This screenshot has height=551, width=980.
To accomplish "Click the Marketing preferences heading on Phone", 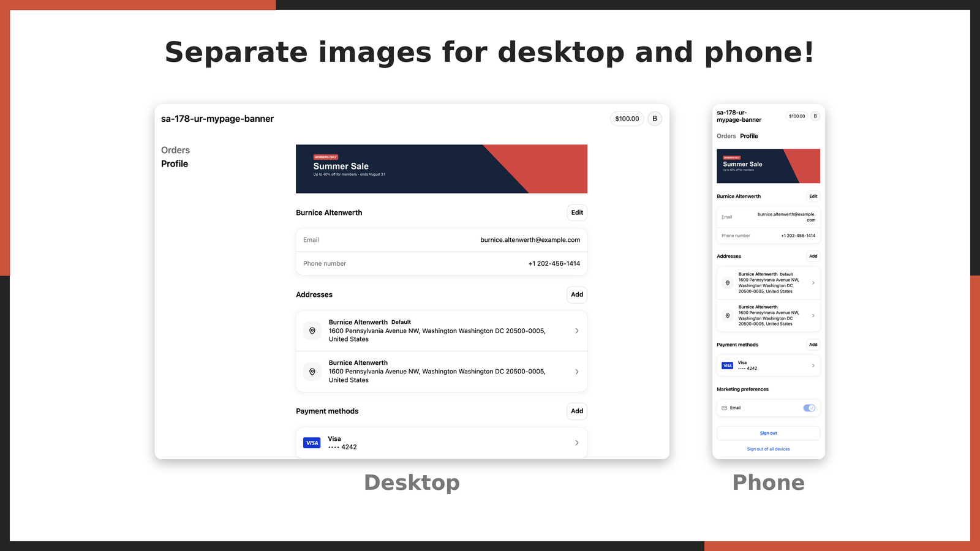I will point(742,389).
